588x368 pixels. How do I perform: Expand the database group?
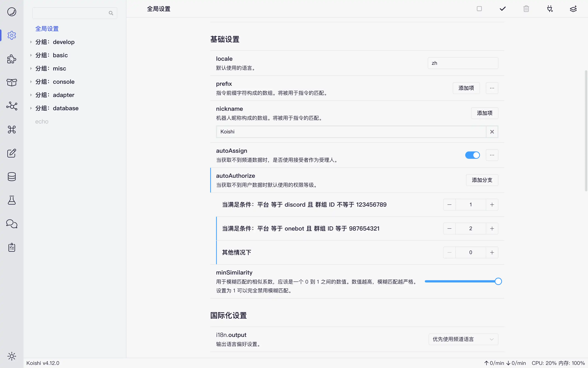tap(31, 108)
